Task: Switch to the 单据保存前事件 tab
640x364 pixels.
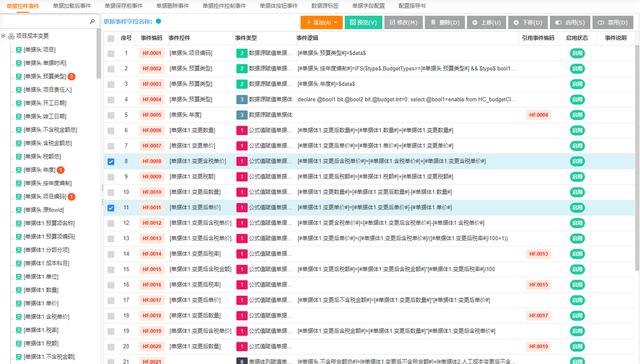Action: pos(124,6)
